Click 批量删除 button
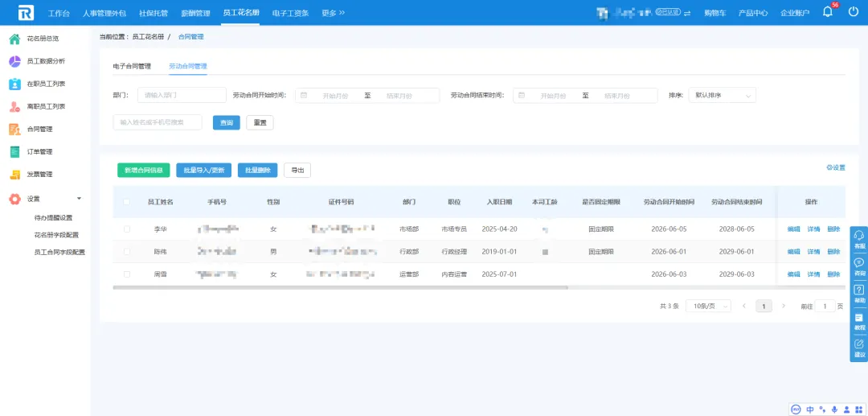Screen dimensions: 868x416 click(x=257, y=170)
